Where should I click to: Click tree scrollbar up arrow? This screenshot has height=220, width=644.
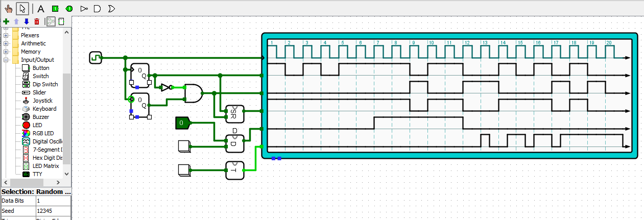click(66, 32)
